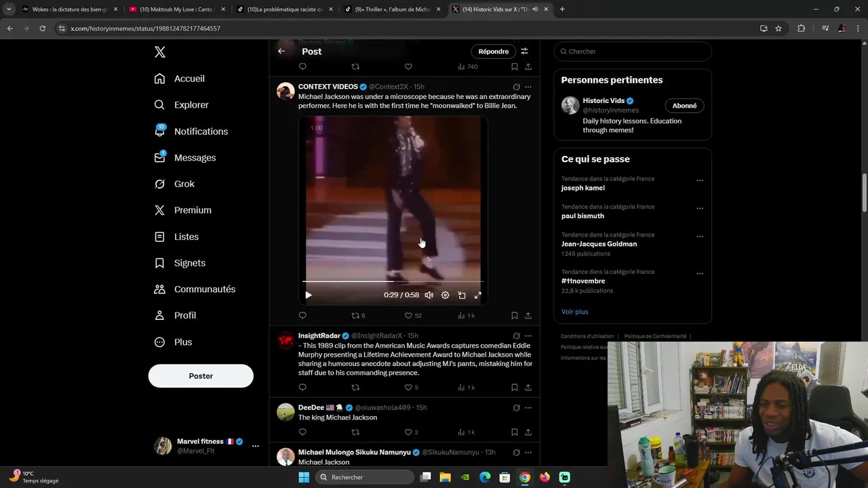Click the Voir plus link
Image resolution: width=868 pixels, height=488 pixels.
(x=574, y=312)
